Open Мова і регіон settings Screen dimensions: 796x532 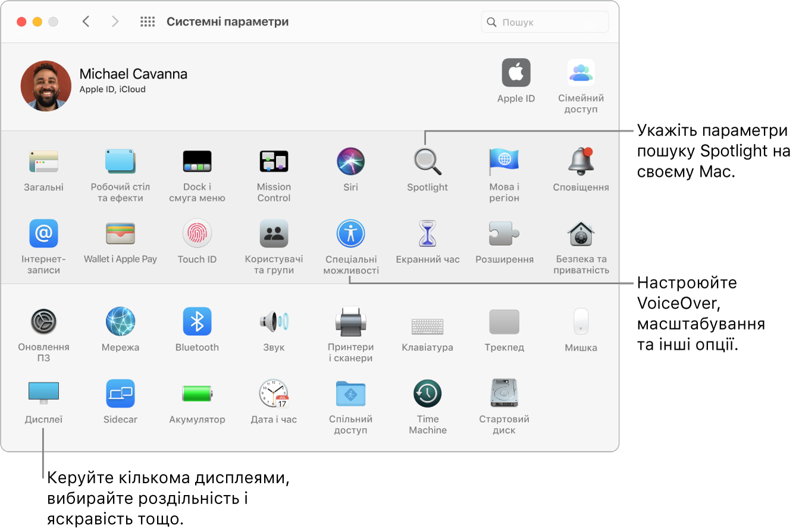(x=504, y=161)
